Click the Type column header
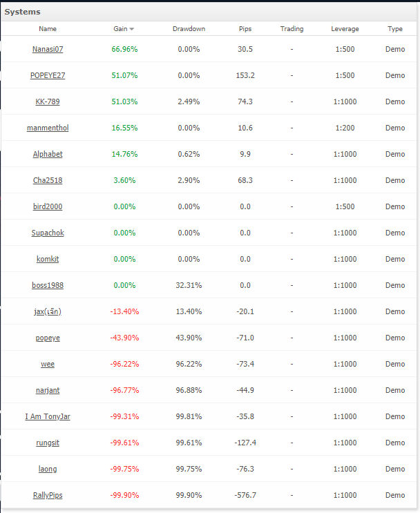 pos(395,29)
